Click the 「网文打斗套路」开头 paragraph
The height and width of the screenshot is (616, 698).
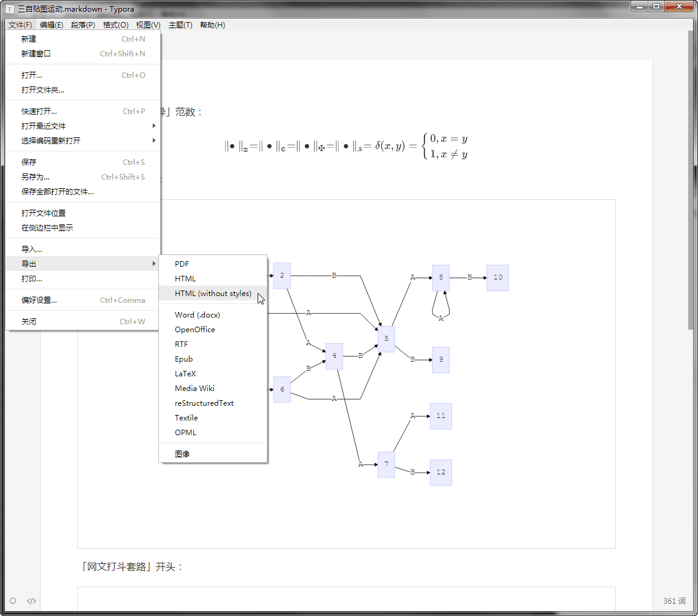pos(132,566)
